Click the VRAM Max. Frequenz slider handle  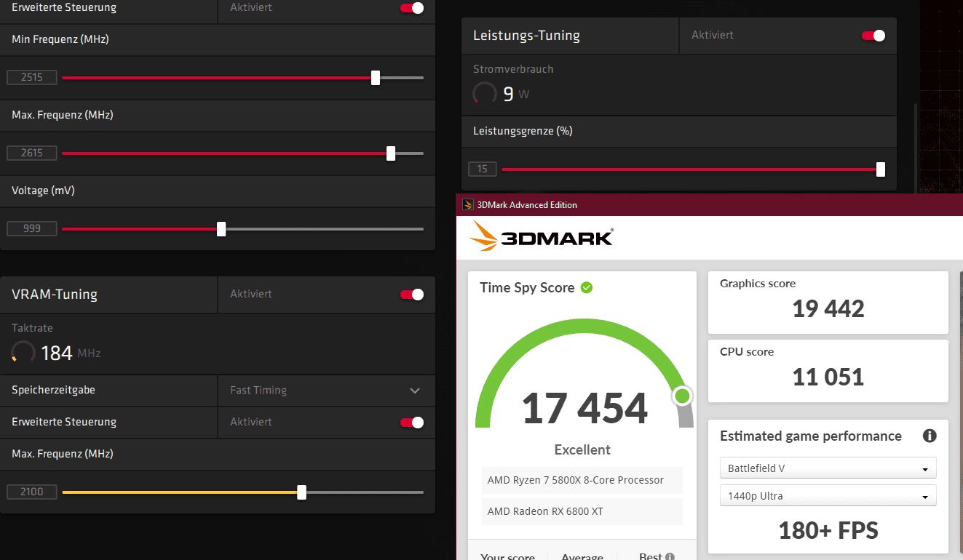302,492
